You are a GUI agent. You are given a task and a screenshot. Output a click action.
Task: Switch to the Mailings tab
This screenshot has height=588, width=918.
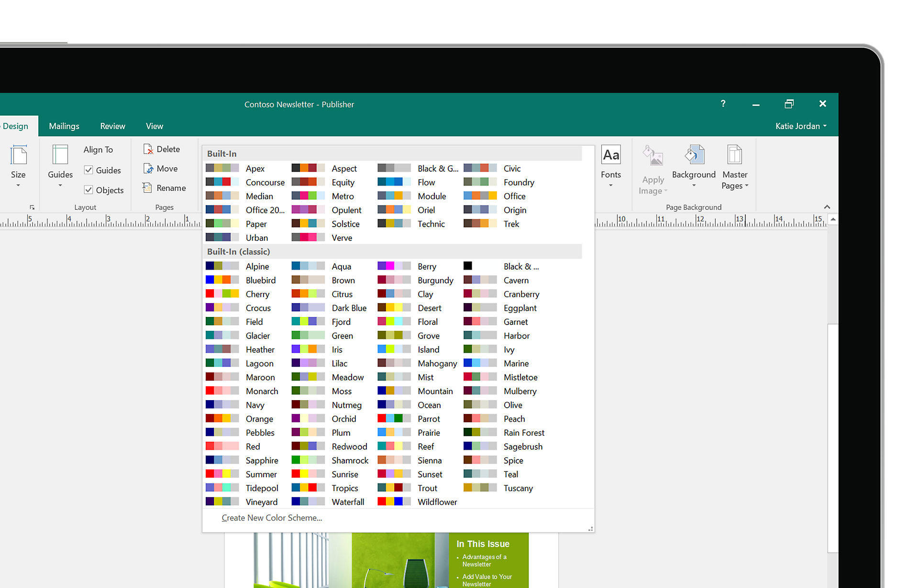point(64,126)
